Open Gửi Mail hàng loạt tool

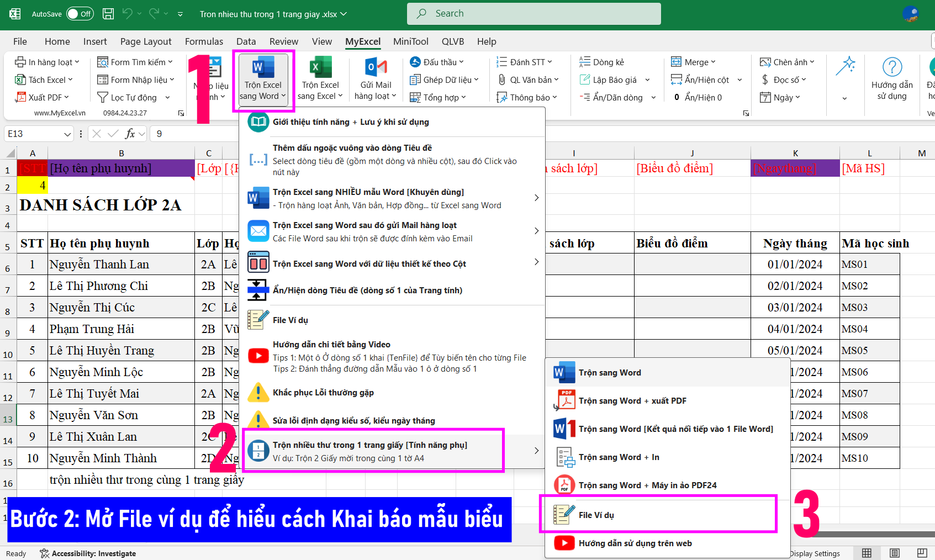[x=376, y=68]
